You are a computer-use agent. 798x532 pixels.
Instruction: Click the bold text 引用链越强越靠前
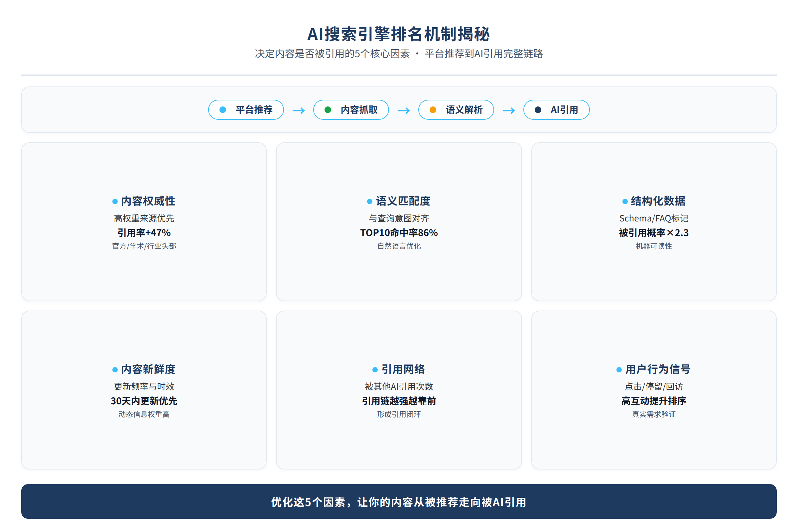[399, 401]
